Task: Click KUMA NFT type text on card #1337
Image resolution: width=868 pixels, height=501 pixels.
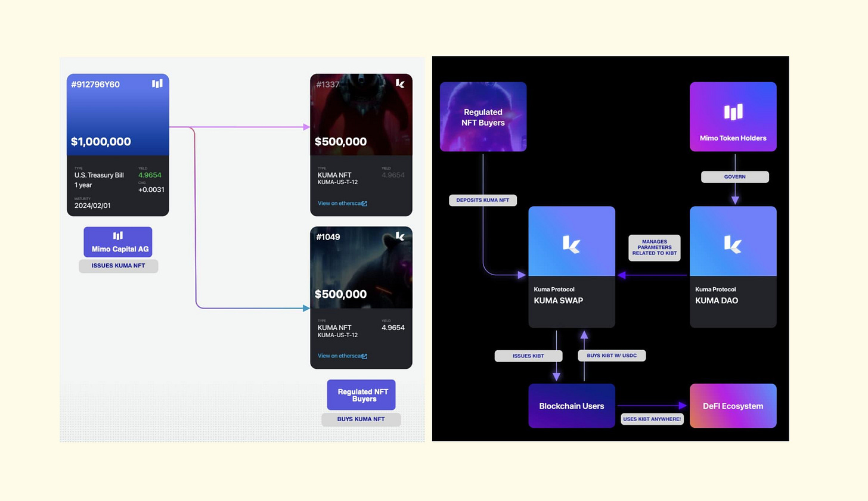Action: coord(334,175)
